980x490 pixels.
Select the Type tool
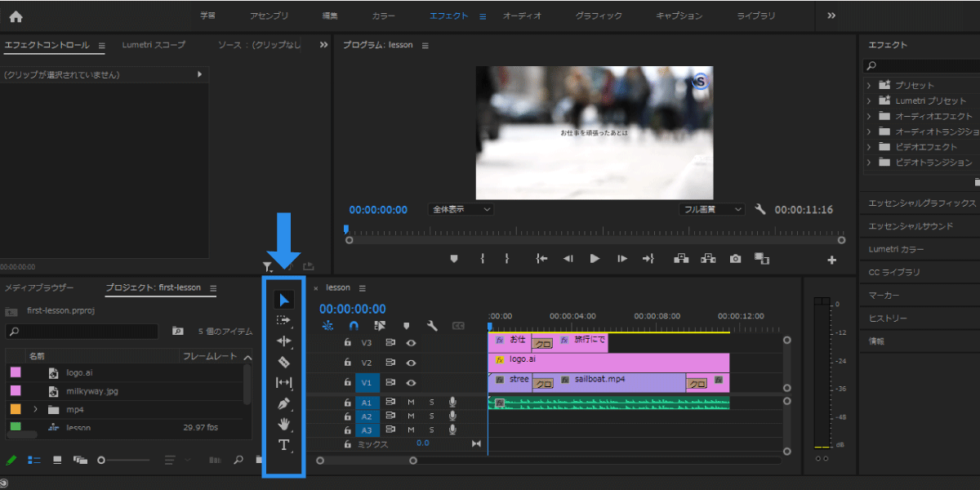click(283, 445)
